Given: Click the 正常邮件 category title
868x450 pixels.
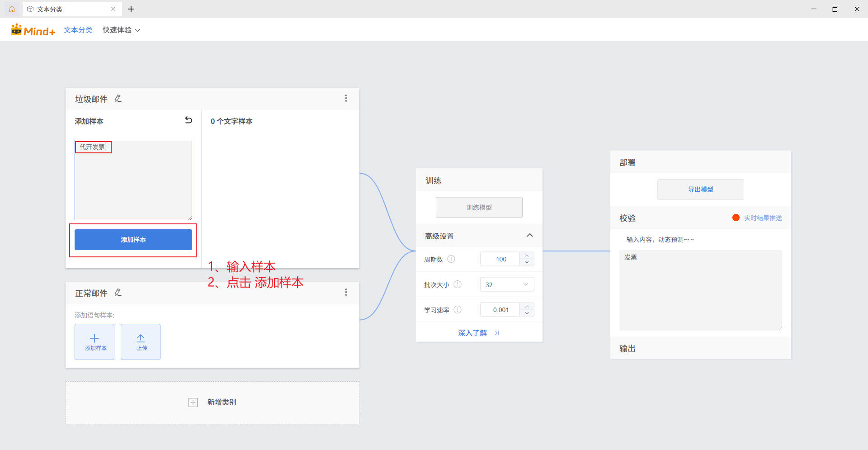Looking at the screenshot, I should coord(91,293).
